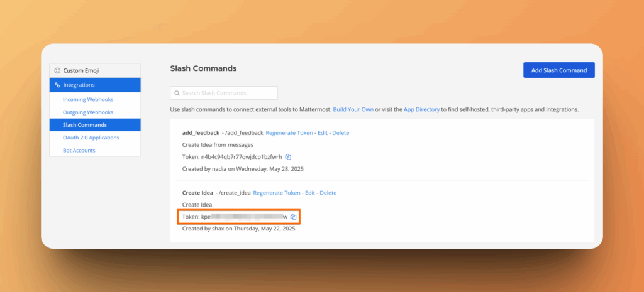Go to OAuth 2.0 Applications
Viewport: 644px width, 292px height.
point(91,138)
